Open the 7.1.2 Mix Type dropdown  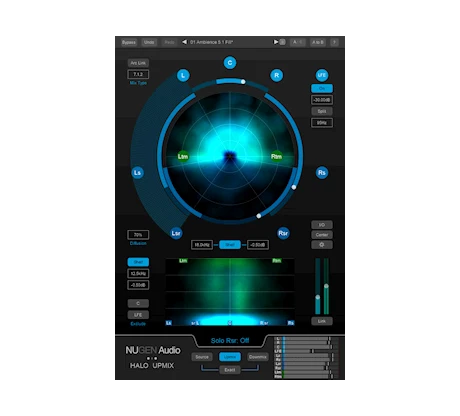tap(138, 74)
